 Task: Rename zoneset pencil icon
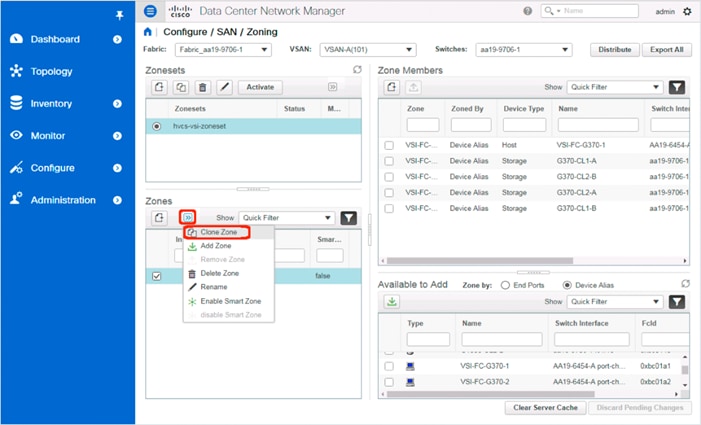pyautogui.click(x=224, y=87)
